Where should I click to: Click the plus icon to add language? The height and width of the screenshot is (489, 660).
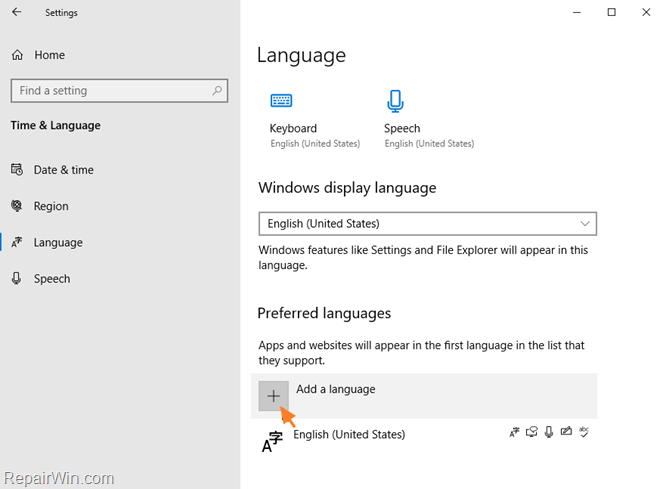coord(274,396)
